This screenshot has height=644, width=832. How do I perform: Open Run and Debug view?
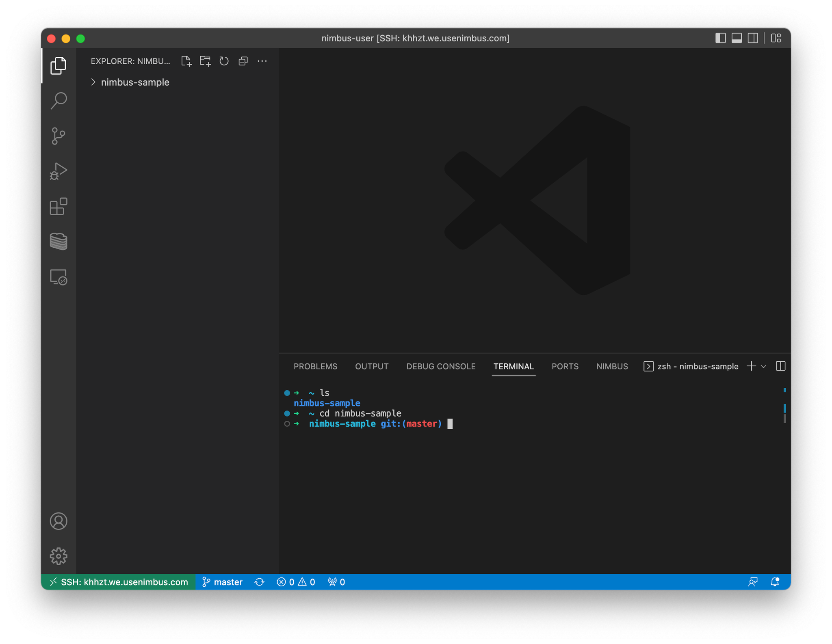(x=58, y=171)
